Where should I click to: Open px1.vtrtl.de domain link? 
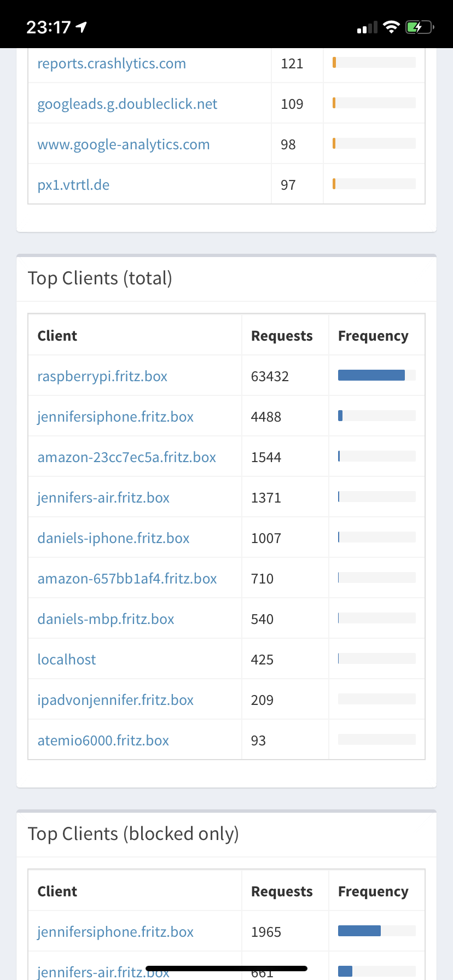73,185
